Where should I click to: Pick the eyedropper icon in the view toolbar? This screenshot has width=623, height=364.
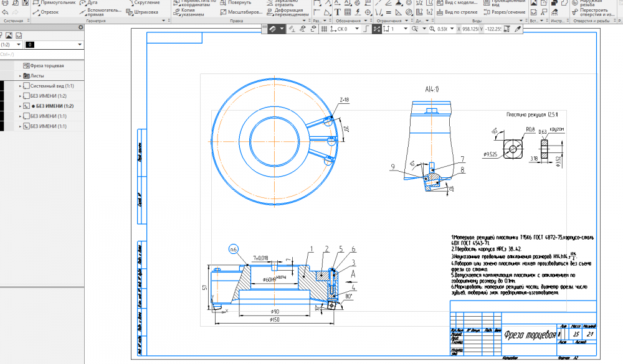pos(516,29)
